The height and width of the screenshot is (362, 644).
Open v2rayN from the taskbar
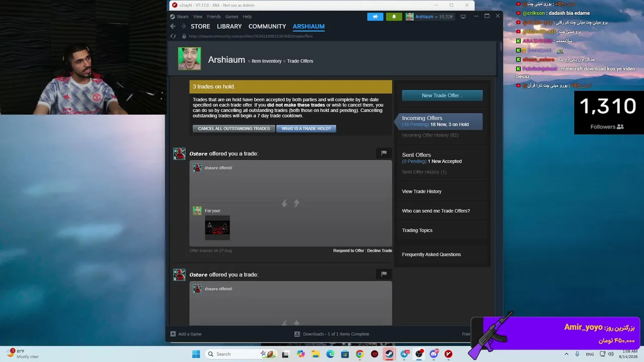[448, 354]
